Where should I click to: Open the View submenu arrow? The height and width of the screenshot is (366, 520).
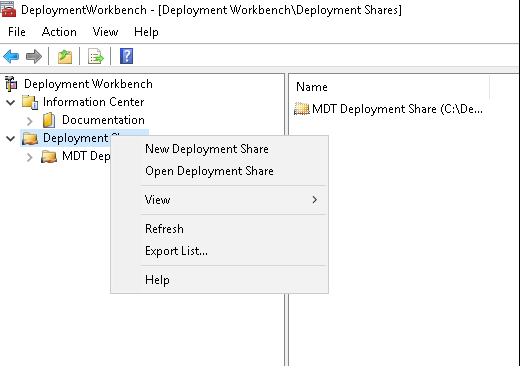(x=314, y=200)
